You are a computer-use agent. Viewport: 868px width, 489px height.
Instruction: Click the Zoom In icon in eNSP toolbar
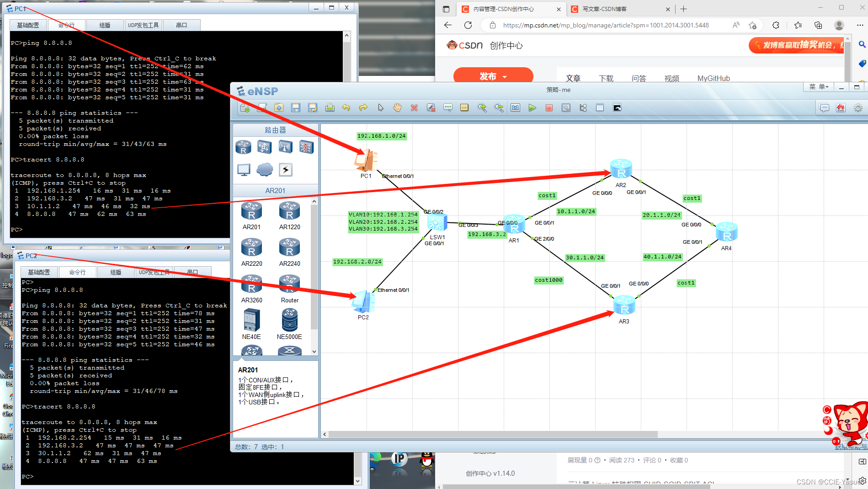point(482,108)
